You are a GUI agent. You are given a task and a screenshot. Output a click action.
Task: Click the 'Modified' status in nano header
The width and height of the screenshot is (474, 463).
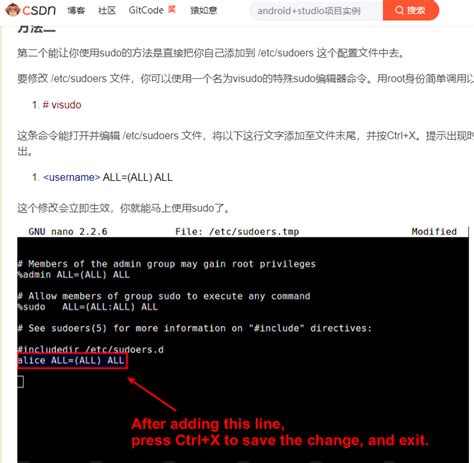(434, 232)
